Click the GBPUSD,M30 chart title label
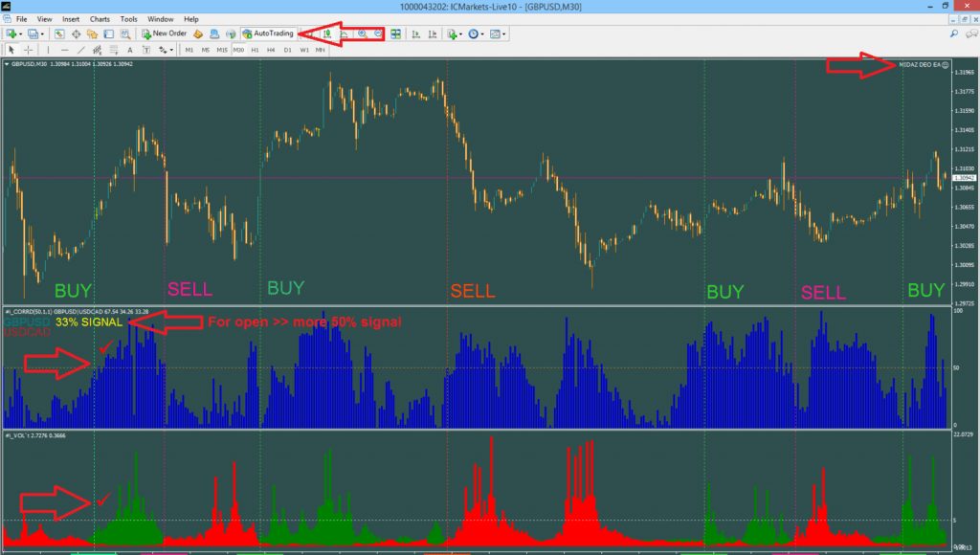Image resolution: width=980 pixels, height=555 pixels. (x=29, y=64)
